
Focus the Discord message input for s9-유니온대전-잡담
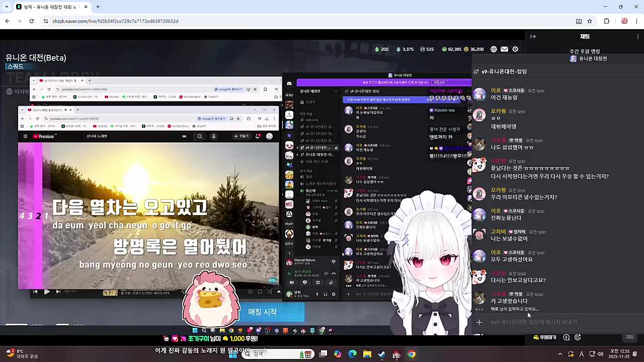558,322
